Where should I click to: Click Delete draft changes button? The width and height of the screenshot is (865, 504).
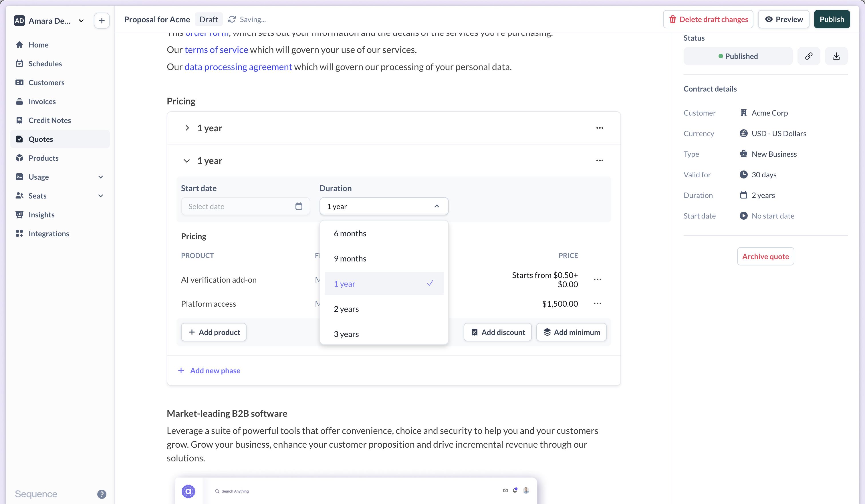pyautogui.click(x=708, y=19)
